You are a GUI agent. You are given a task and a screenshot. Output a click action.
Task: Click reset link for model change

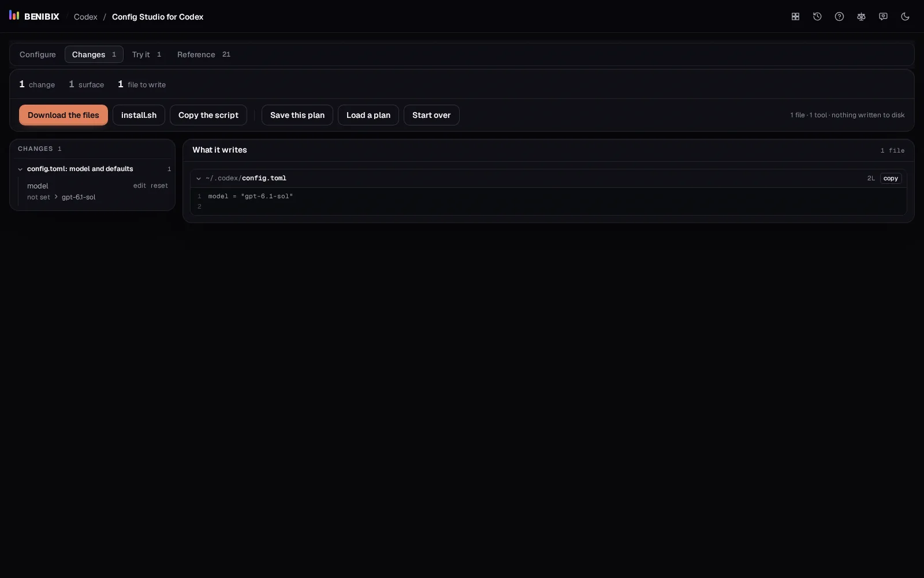(x=159, y=186)
